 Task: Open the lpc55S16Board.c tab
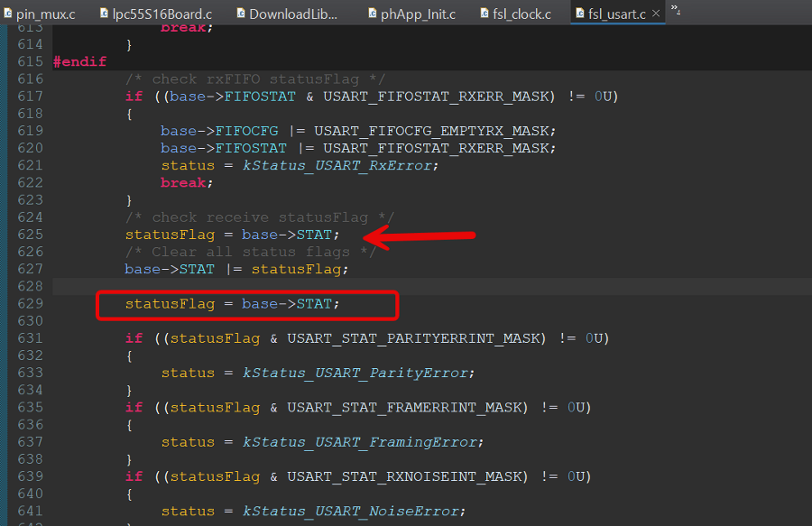pyautogui.click(x=156, y=14)
